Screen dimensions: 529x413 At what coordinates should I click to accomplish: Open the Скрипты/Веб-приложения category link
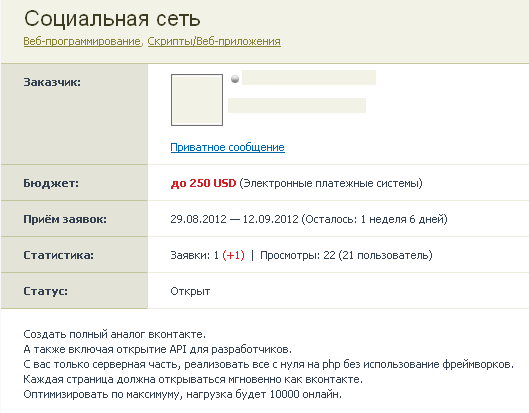tap(214, 41)
